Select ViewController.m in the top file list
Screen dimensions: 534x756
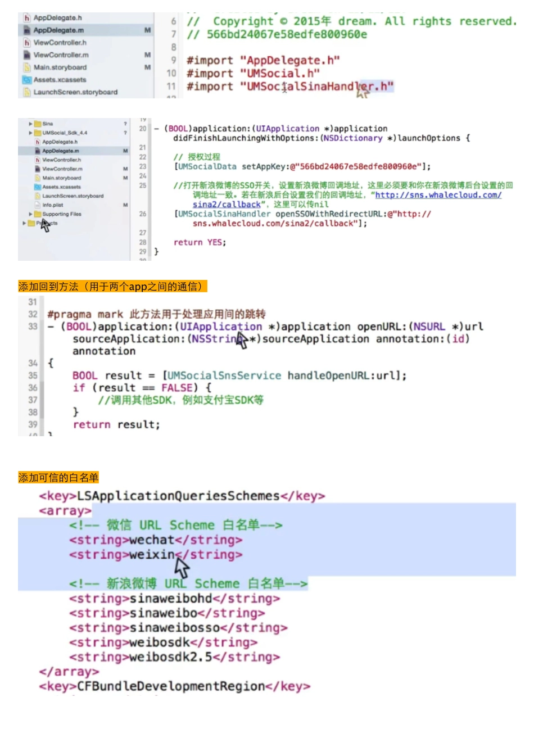pyautogui.click(x=61, y=55)
